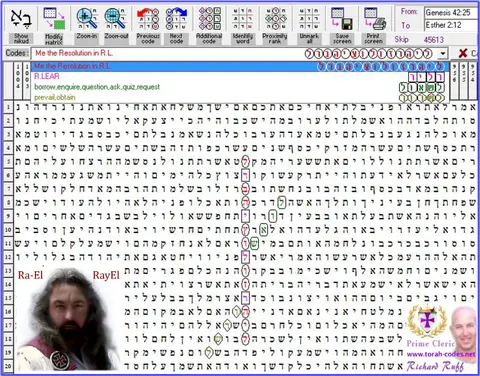Viewport: 480px width, 376px height.
Task: Click the Richard Ruff signature text
Action: (435, 366)
